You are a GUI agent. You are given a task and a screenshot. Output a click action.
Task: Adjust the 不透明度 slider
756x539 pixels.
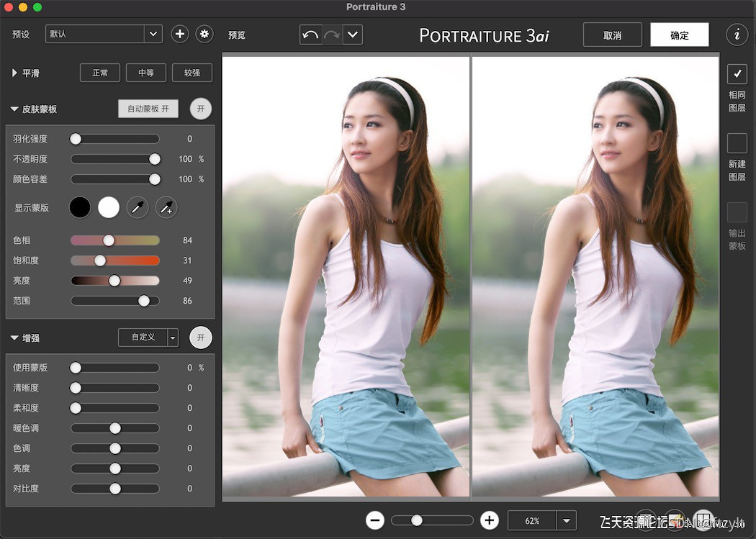(114, 159)
